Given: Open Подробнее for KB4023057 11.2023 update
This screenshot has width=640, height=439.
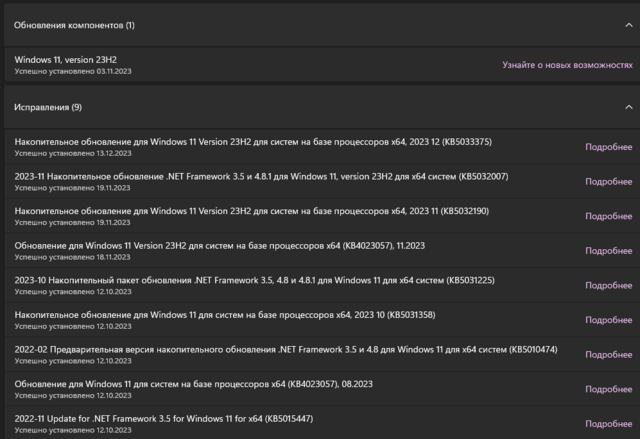Looking at the screenshot, I should [608, 249].
